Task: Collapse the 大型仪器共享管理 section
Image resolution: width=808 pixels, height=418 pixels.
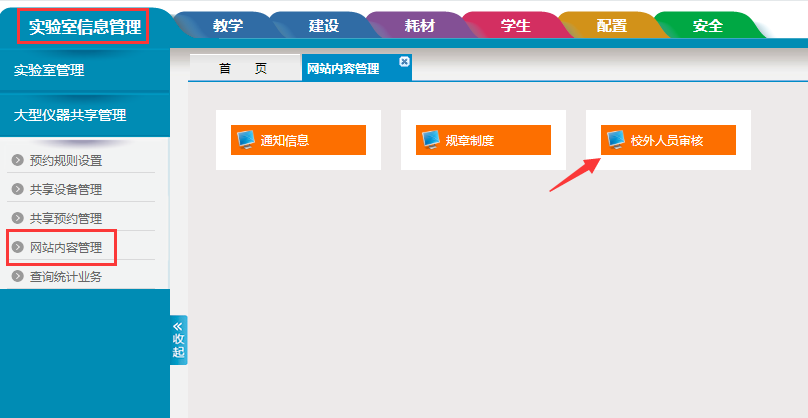Action: click(85, 115)
